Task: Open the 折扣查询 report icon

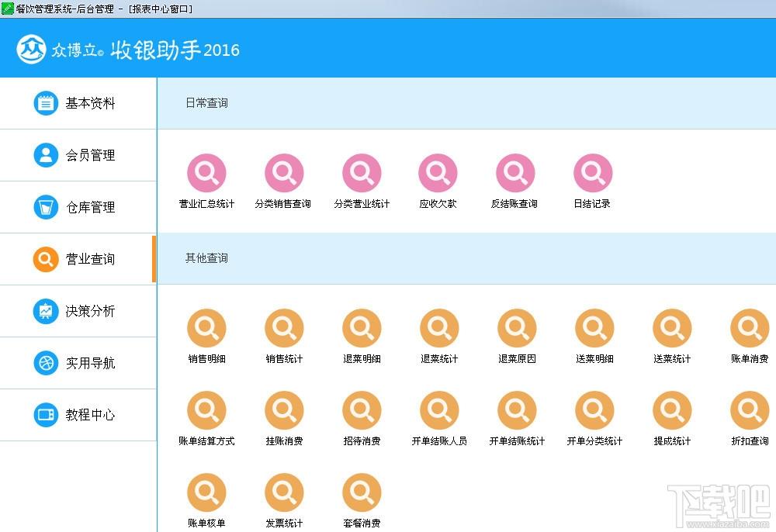Action: [750, 410]
